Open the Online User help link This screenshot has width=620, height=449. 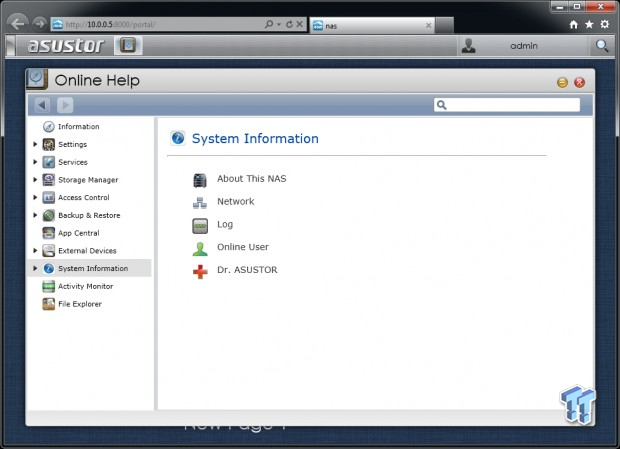(x=243, y=247)
